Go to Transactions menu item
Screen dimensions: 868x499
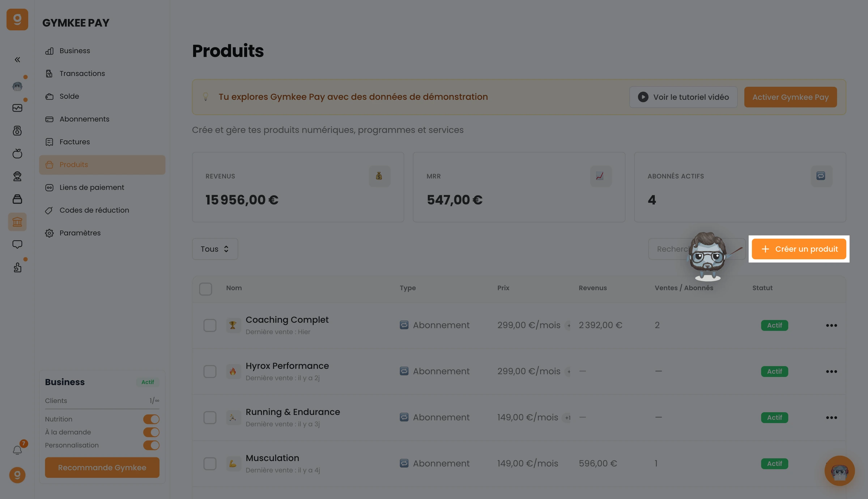(102, 73)
